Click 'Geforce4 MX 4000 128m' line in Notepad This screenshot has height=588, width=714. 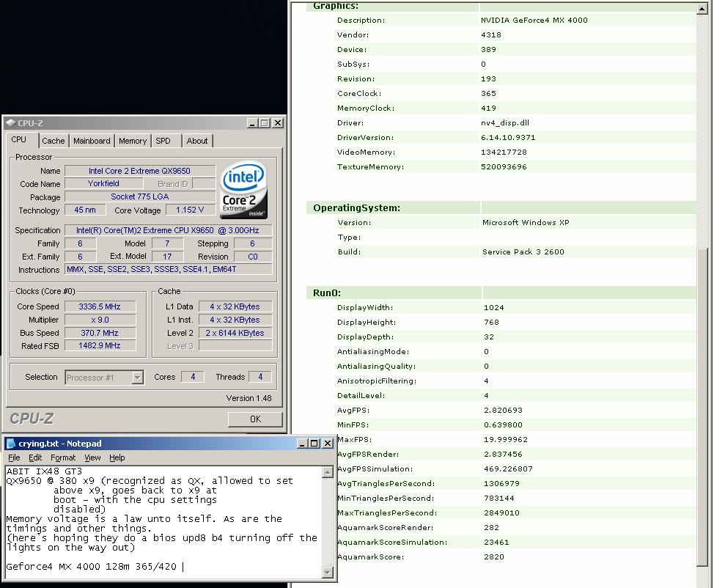coord(92,567)
